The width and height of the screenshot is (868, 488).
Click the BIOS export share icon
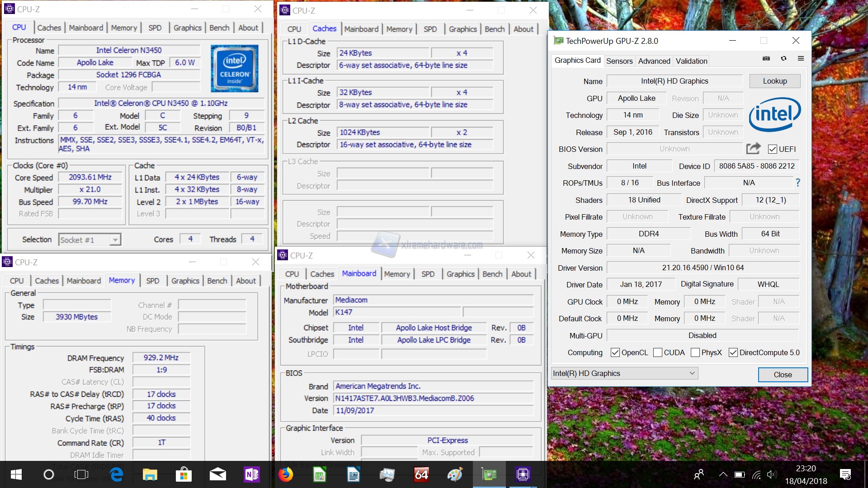point(753,148)
